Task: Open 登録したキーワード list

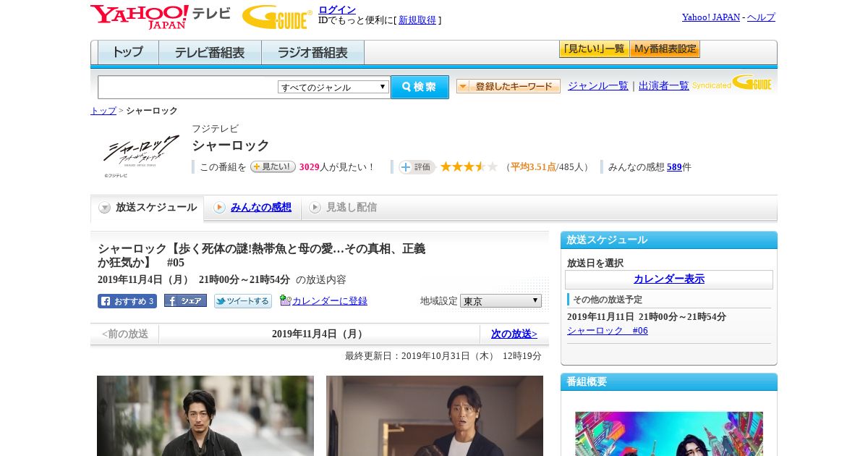Action: click(509, 86)
